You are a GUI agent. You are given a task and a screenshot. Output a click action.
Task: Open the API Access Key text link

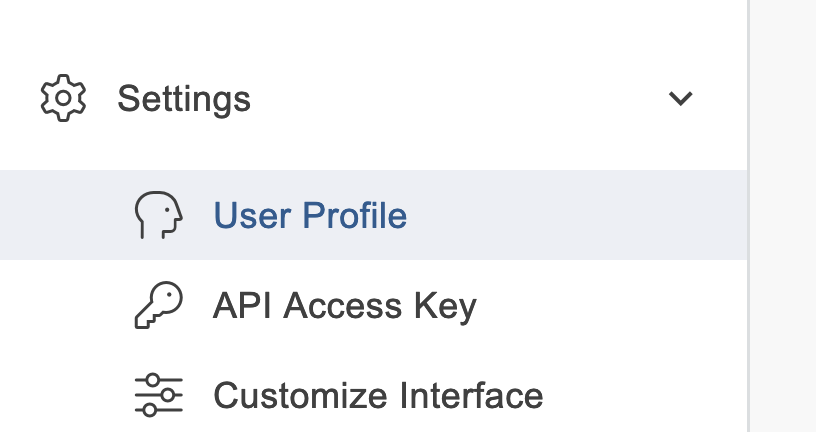[344, 305]
